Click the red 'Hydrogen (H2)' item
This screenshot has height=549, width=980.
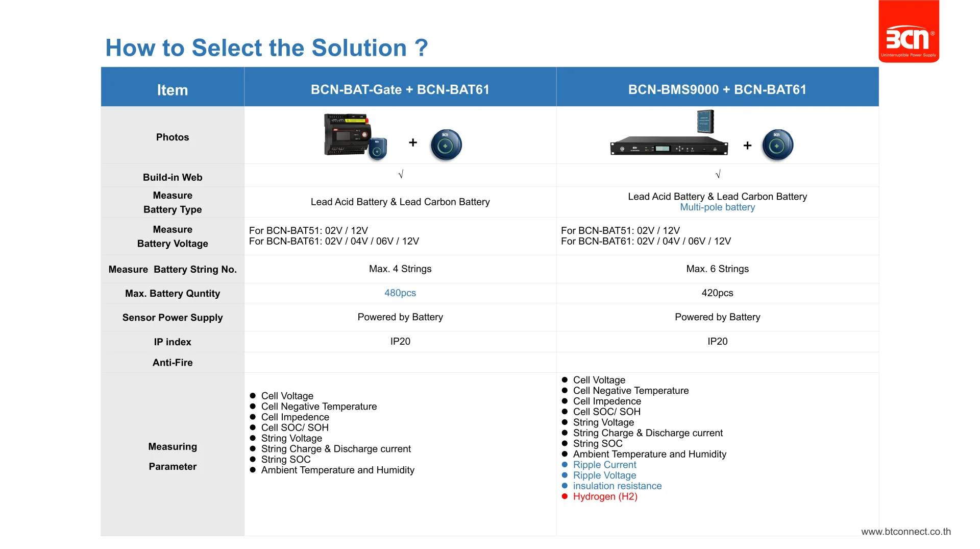(x=605, y=496)
